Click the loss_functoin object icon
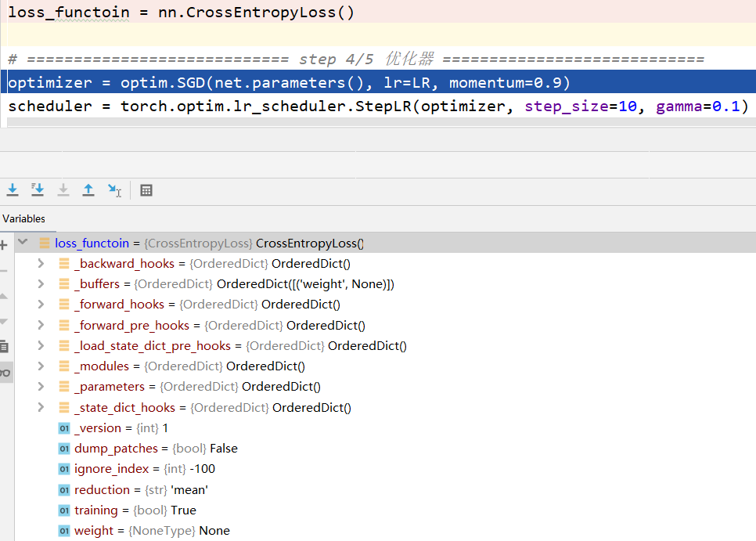Image resolution: width=756 pixels, height=541 pixels. click(x=45, y=243)
